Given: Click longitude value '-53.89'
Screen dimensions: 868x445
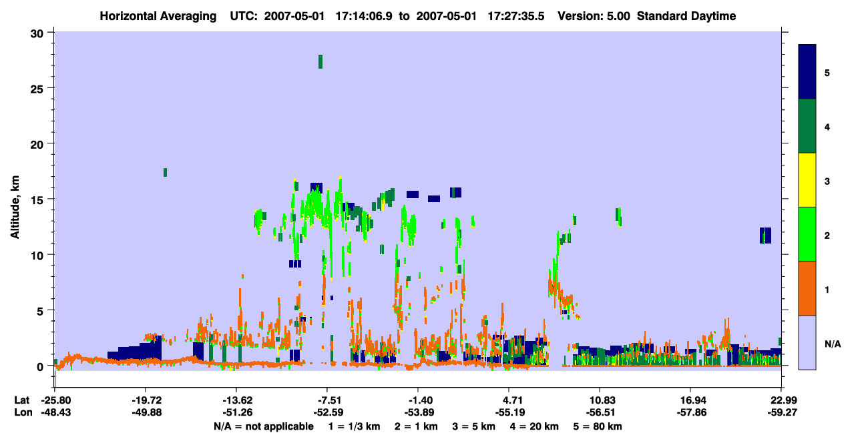Looking at the screenshot, I should click(x=418, y=412).
